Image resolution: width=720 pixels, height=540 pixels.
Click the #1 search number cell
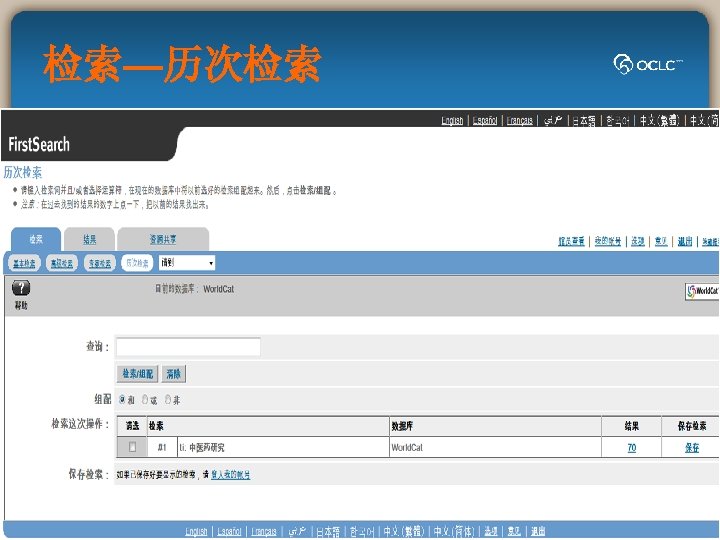162,447
